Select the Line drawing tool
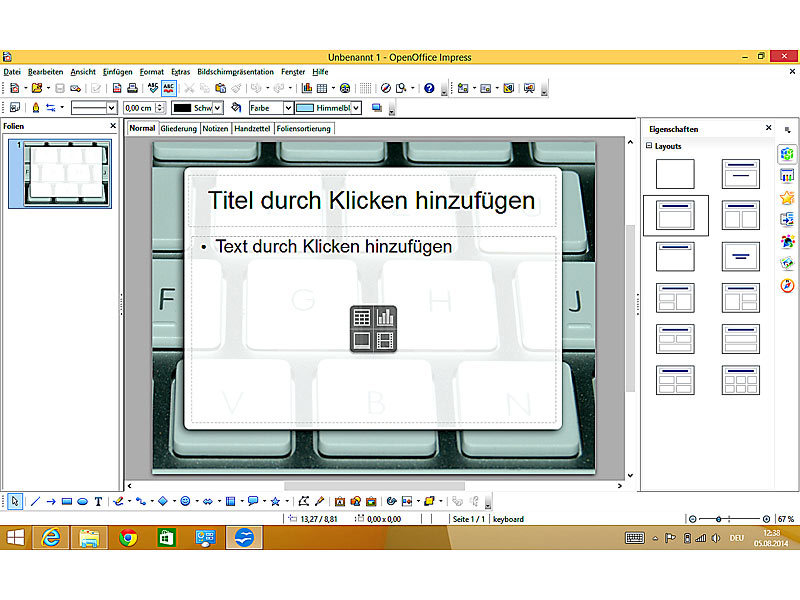The width and height of the screenshot is (800, 600). (35, 502)
